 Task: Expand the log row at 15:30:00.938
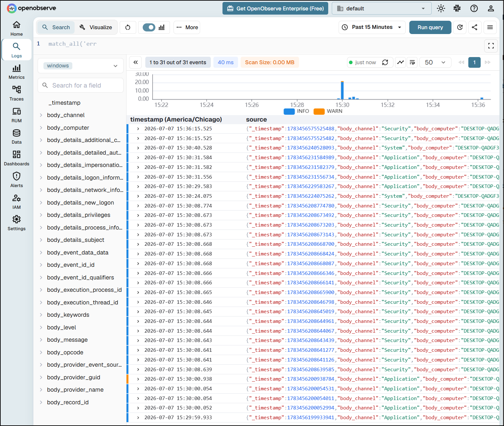point(138,379)
